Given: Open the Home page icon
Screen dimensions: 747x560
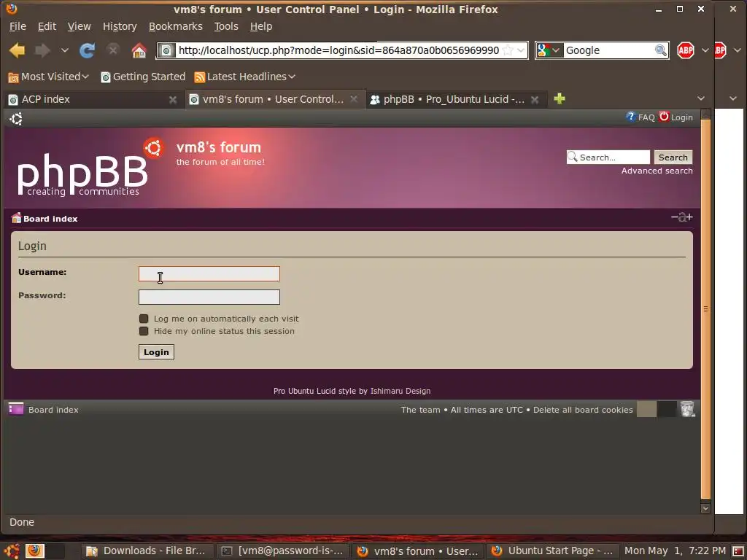Looking at the screenshot, I should point(139,50).
